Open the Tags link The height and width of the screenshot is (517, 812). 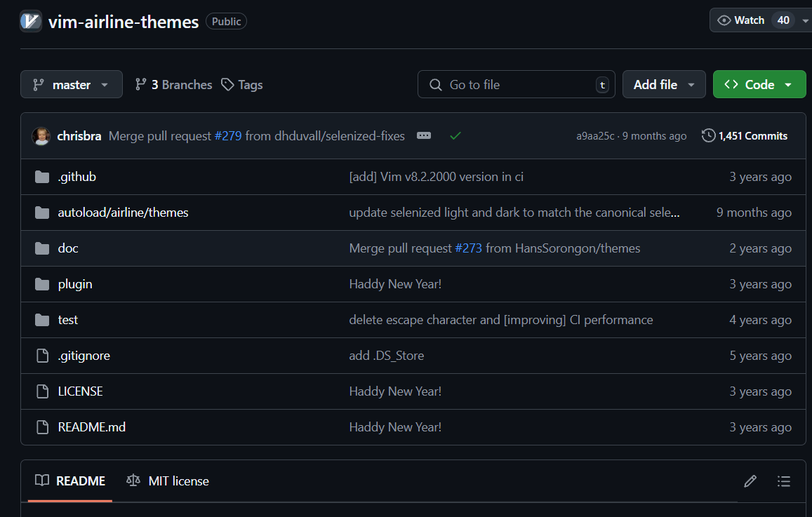(242, 84)
